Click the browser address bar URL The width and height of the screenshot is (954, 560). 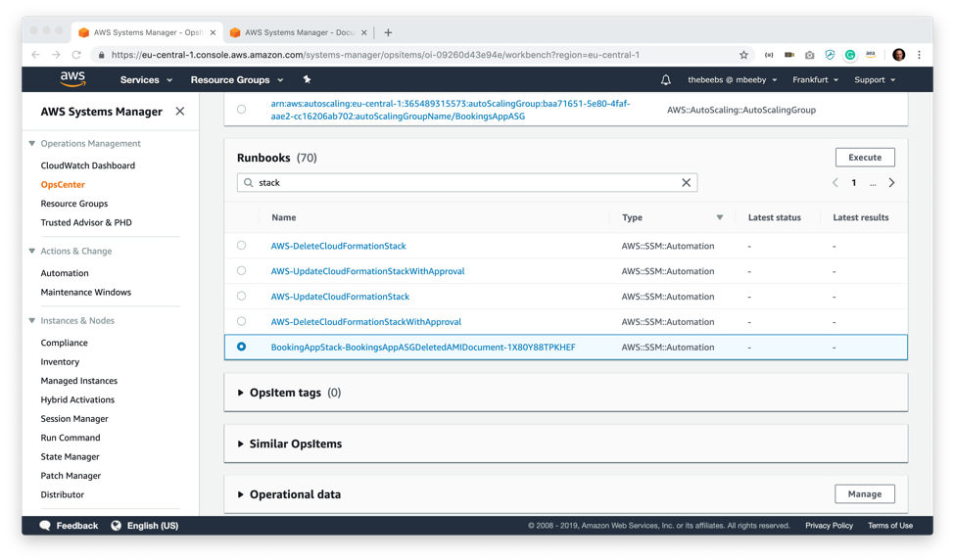click(375, 55)
